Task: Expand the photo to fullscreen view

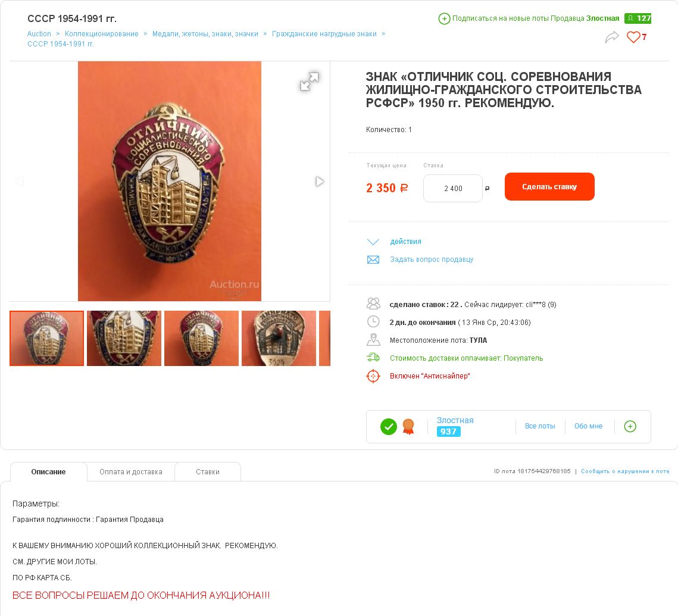Action: click(x=310, y=82)
